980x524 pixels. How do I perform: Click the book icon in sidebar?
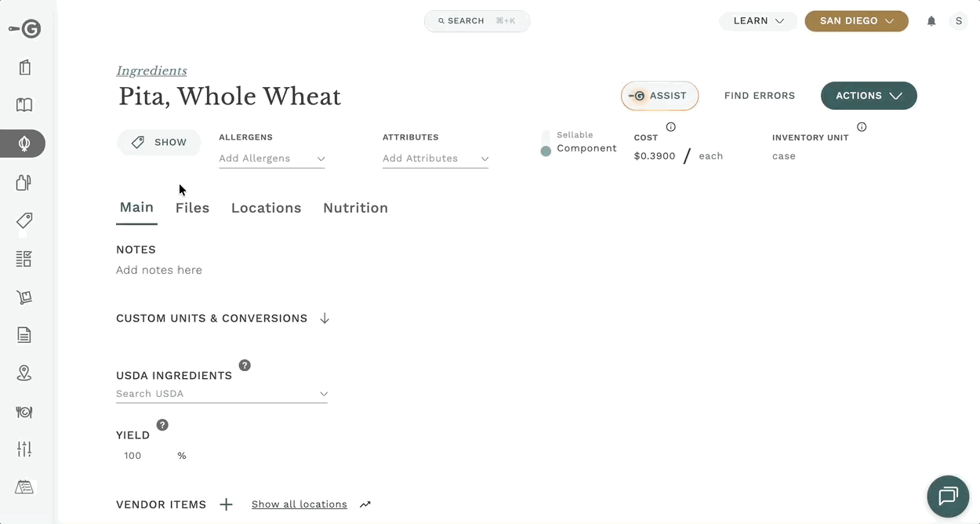click(x=24, y=105)
